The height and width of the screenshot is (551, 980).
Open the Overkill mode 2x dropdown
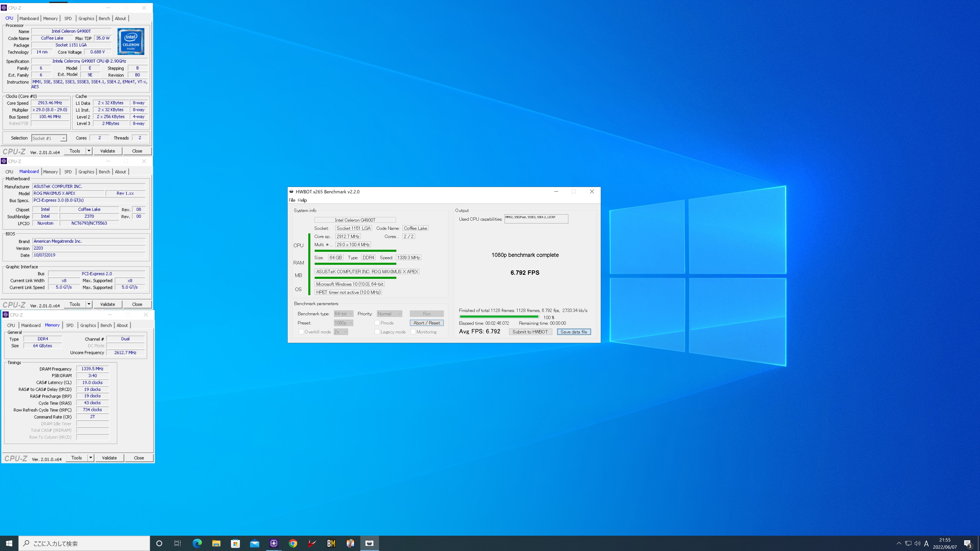[x=341, y=332]
